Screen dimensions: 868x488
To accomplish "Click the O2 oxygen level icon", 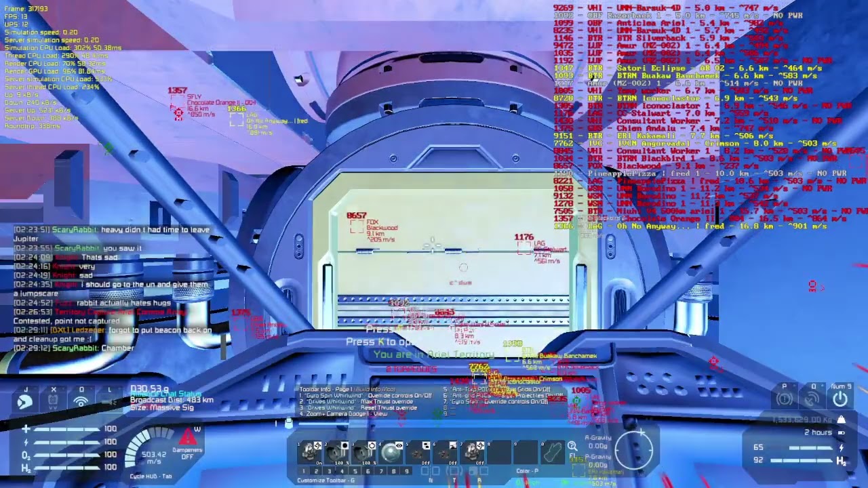I will click(26, 455).
